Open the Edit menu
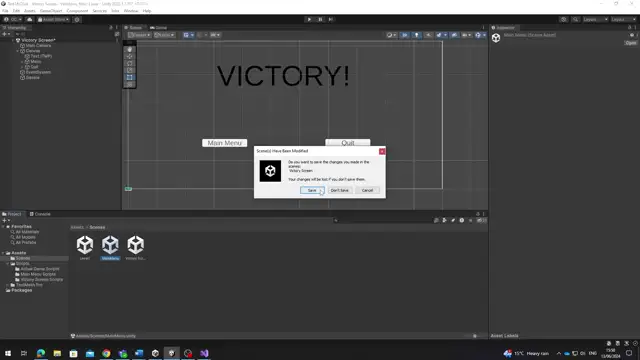640x360 pixels. pyautogui.click(x=16, y=11)
